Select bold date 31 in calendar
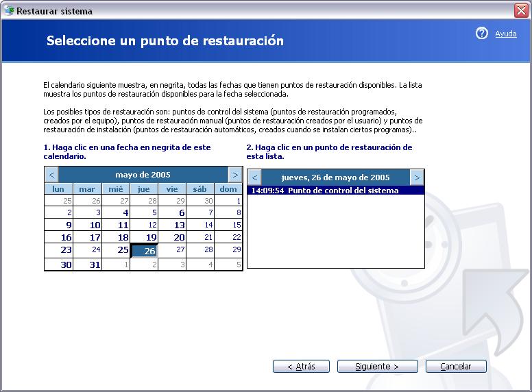 point(88,264)
